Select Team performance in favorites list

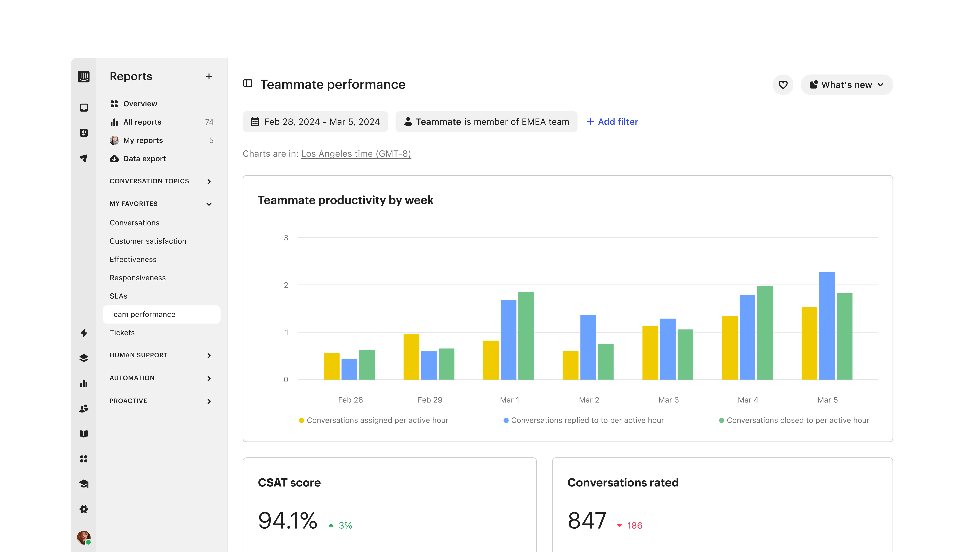(x=142, y=314)
